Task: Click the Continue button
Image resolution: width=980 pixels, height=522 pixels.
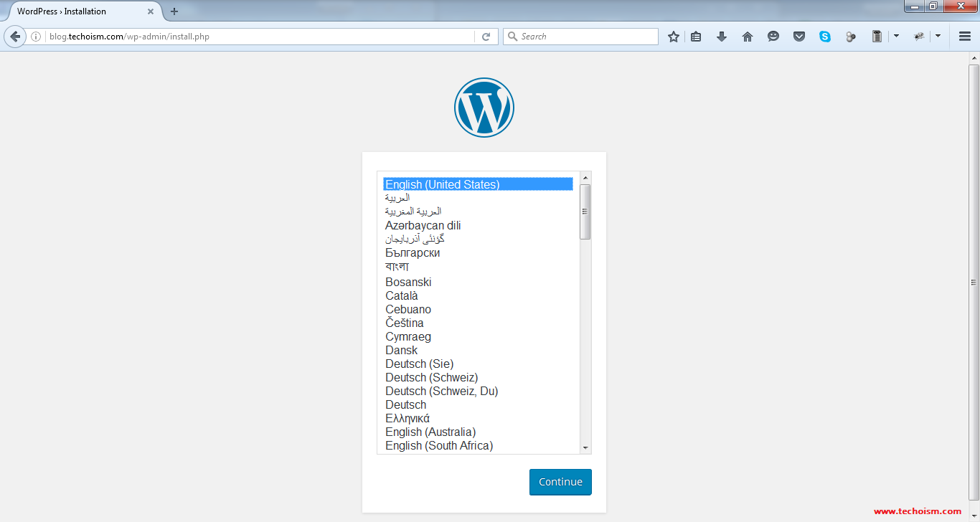Action: pos(560,482)
